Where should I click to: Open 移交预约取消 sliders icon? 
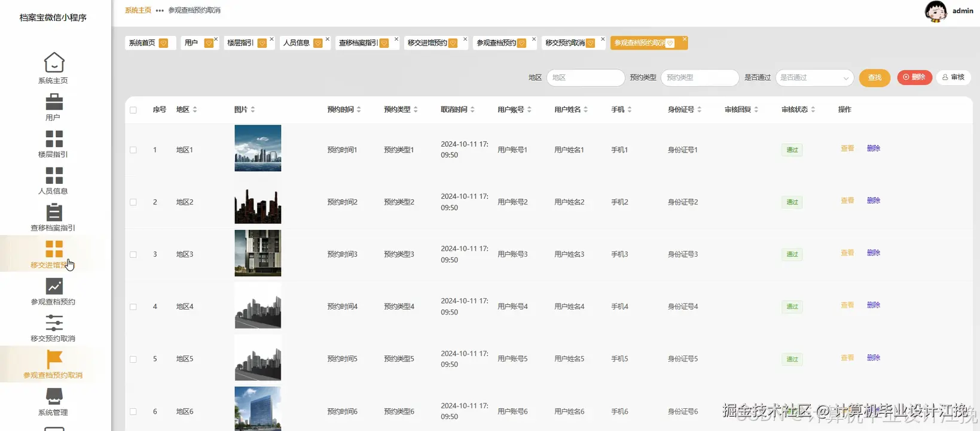[54, 323]
